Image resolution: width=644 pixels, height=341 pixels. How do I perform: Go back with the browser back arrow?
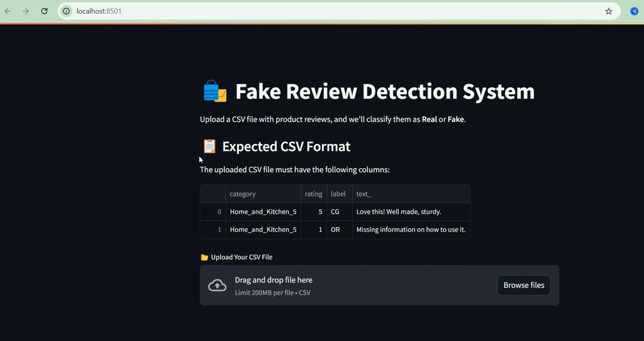(8, 11)
